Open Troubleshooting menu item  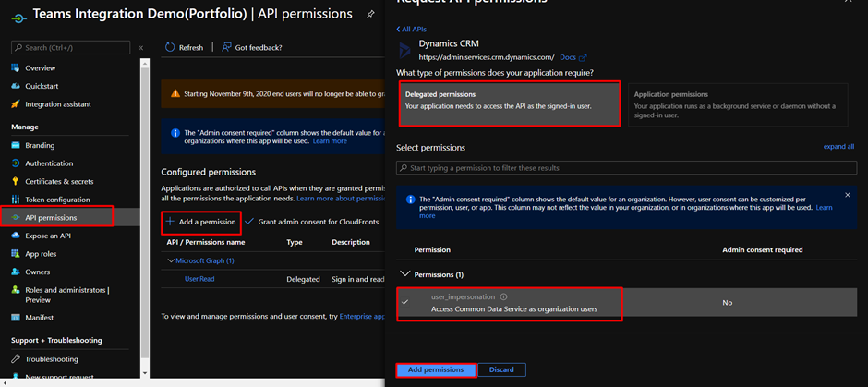[52, 358]
